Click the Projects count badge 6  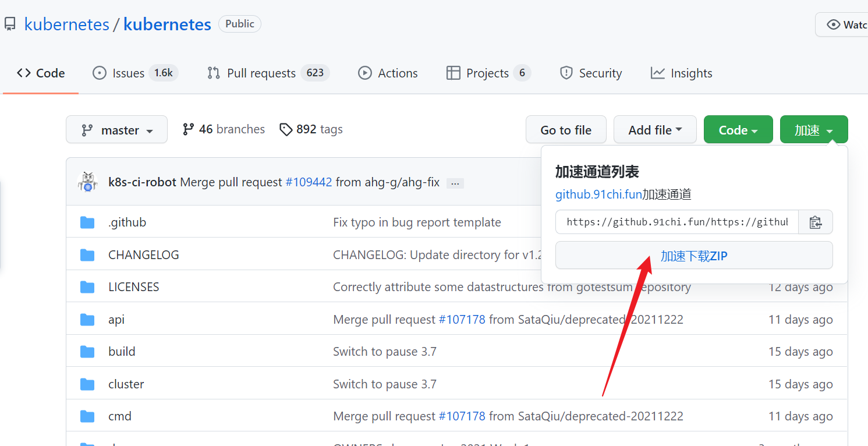click(x=522, y=73)
